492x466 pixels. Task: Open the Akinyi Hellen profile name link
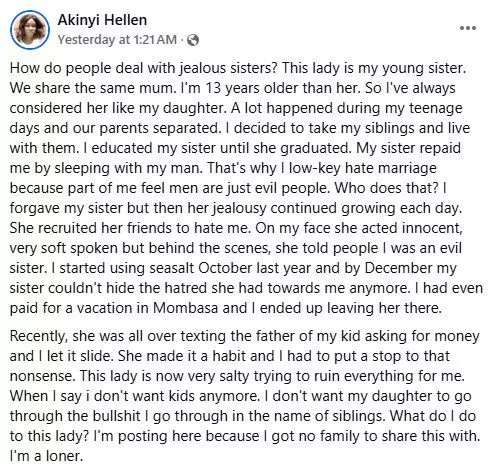click(102, 20)
